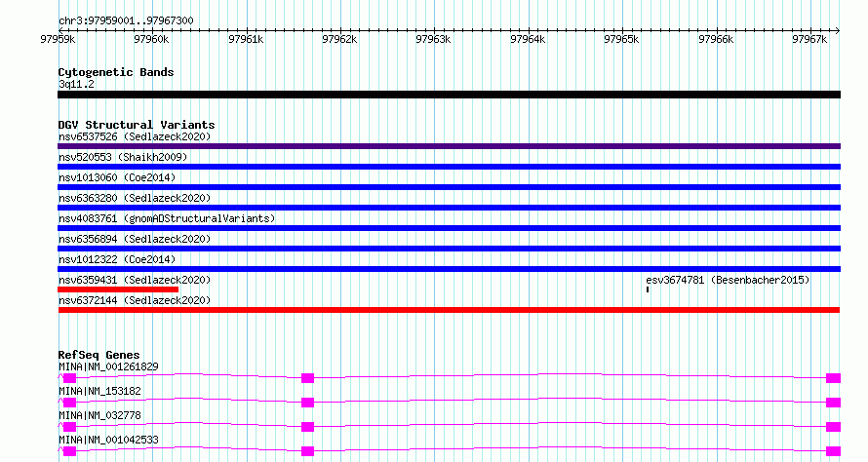Click the 97965k ruler tick label
Viewport: 868px width, 462px height.
[x=621, y=39]
